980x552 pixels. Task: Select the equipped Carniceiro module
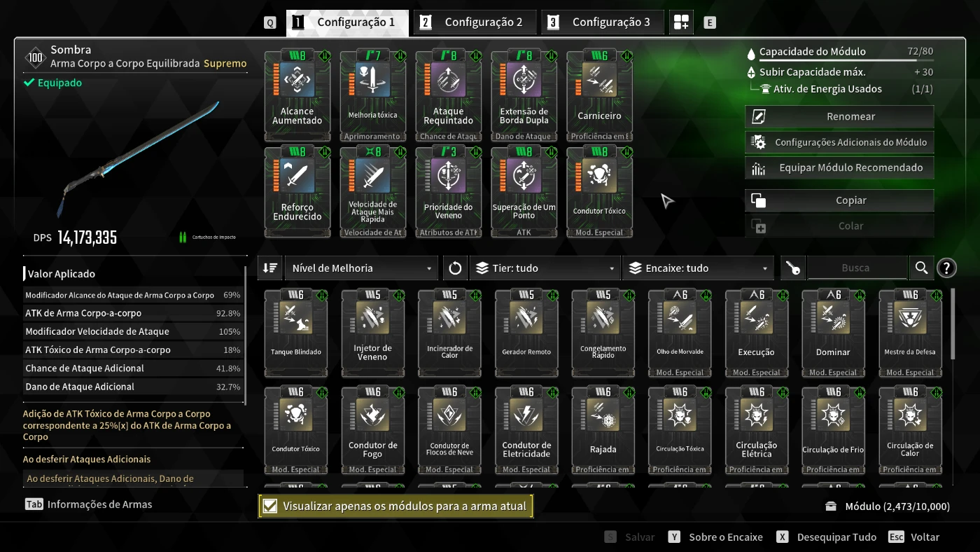pos(599,96)
